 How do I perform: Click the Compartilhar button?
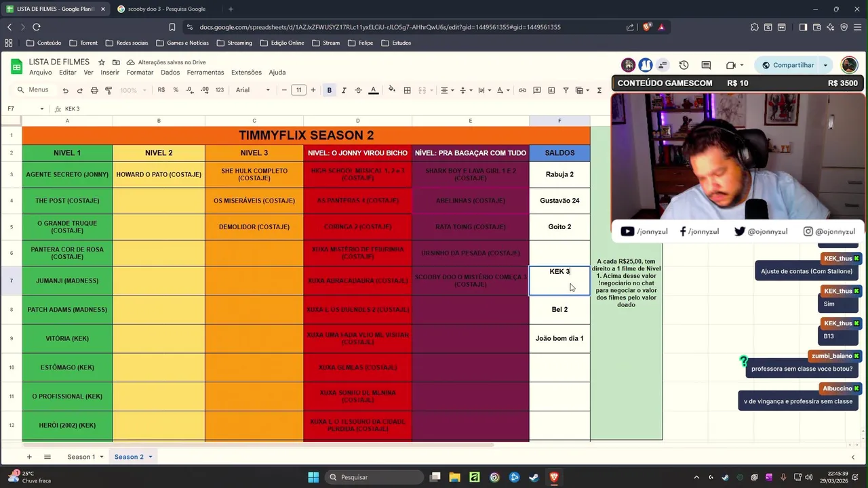(x=787, y=65)
